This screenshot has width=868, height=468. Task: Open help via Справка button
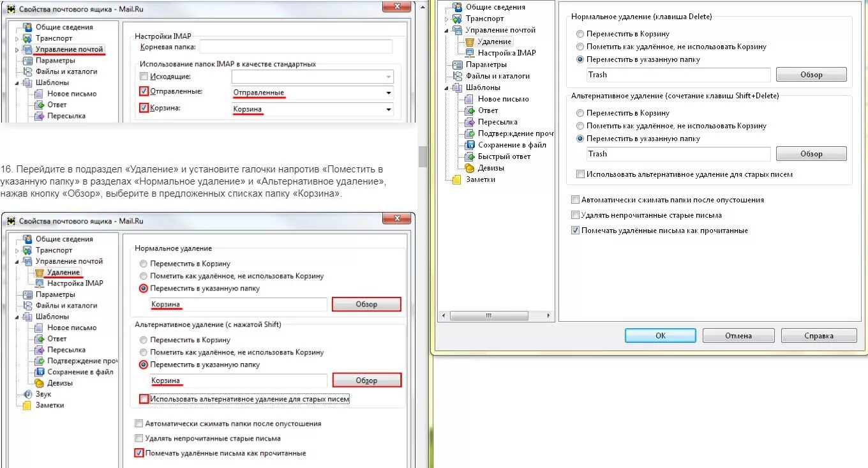coord(819,336)
